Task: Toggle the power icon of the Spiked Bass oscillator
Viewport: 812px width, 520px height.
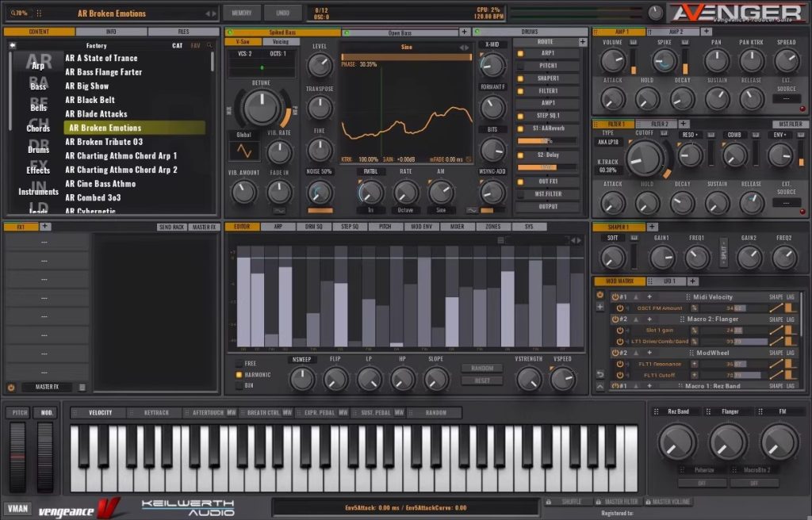Action: point(229,32)
